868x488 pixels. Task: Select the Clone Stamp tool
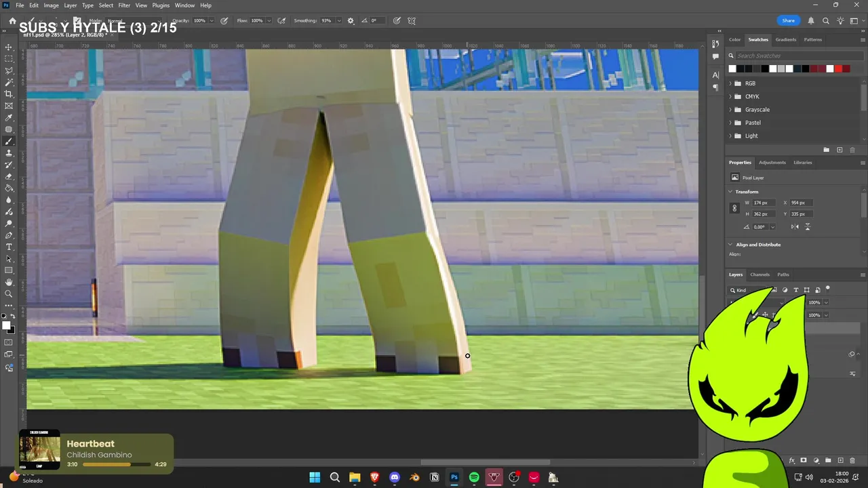(9, 153)
